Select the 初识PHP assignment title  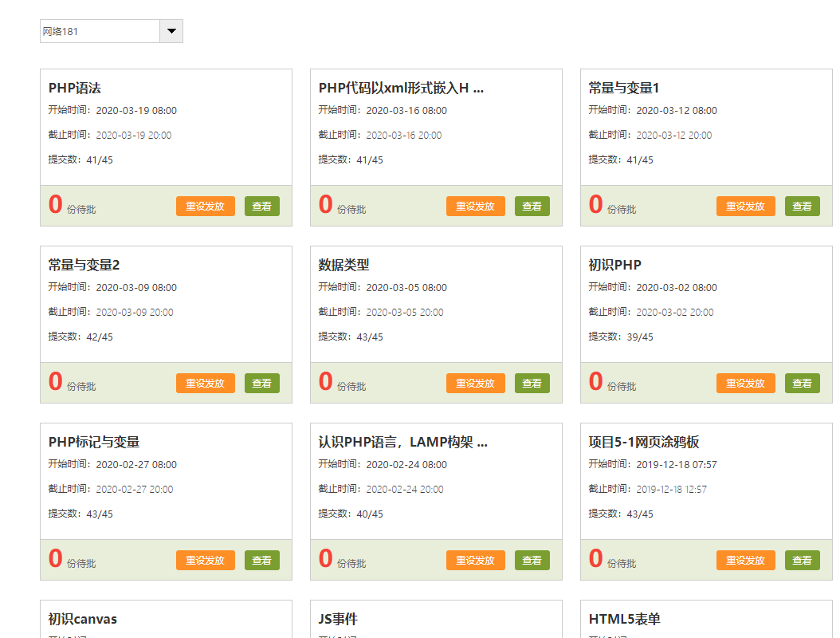click(614, 265)
